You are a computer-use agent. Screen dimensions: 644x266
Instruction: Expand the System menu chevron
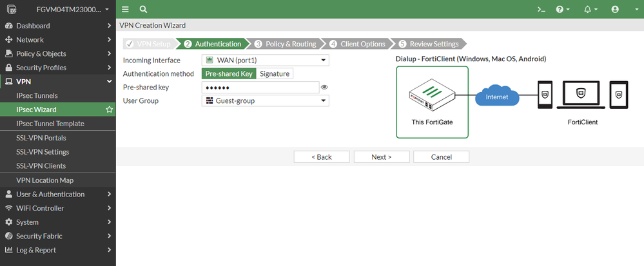coord(109,222)
